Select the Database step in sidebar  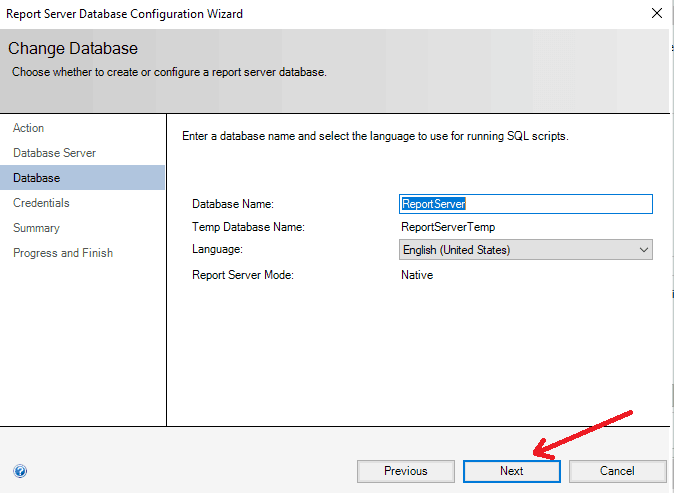pyautogui.click(x=82, y=178)
